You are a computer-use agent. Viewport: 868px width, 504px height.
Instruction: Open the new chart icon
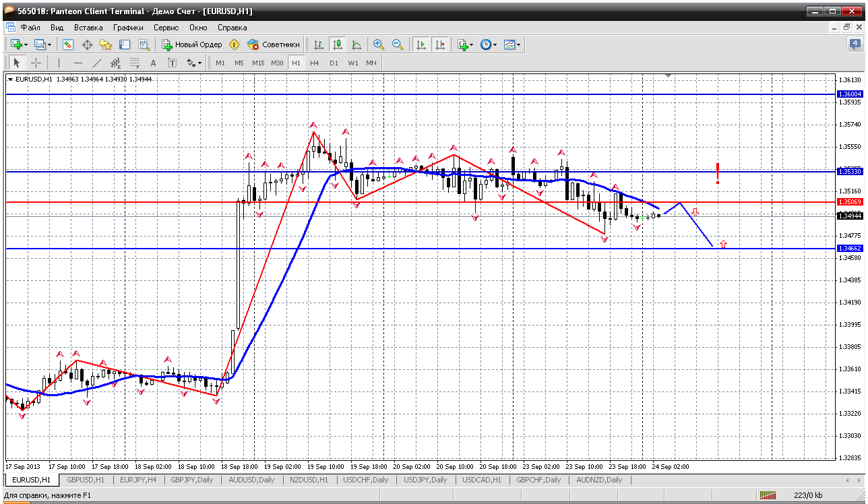[18, 44]
